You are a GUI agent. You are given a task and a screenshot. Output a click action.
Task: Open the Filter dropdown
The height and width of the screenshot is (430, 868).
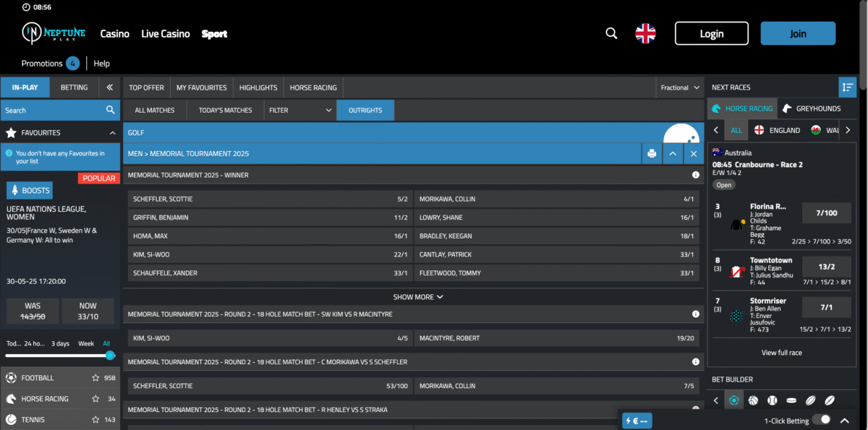pyautogui.click(x=300, y=110)
